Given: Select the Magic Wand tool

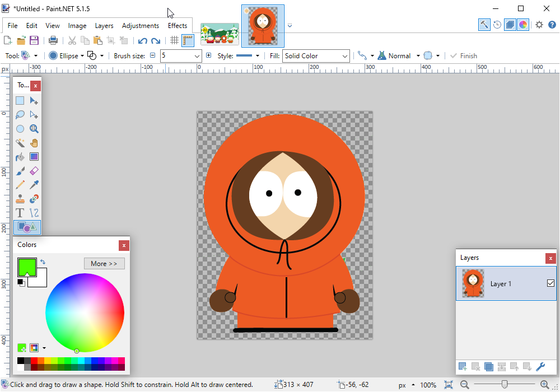Looking at the screenshot, I should (x=20, y=143).
